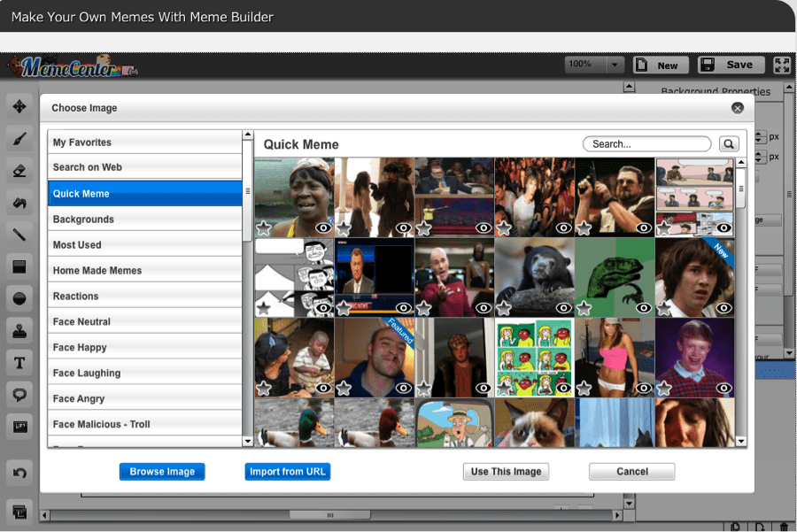This screenshot has height=532, width=797.
Task: Star the green dinosaur thumbnail
Action: click(x=584, y=308)
